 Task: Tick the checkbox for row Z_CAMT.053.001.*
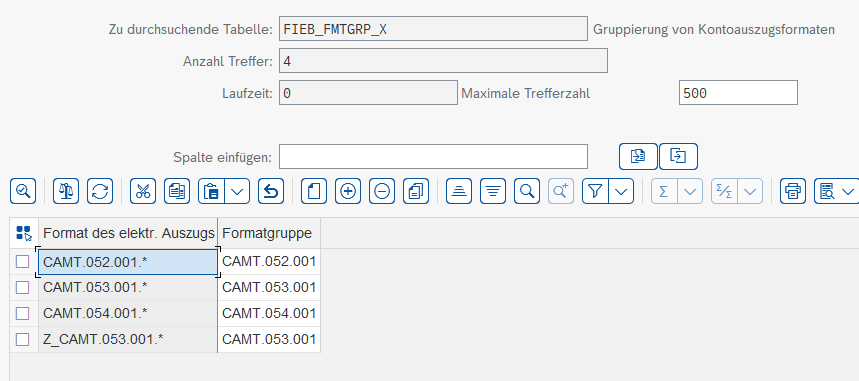tap(22, 340)
